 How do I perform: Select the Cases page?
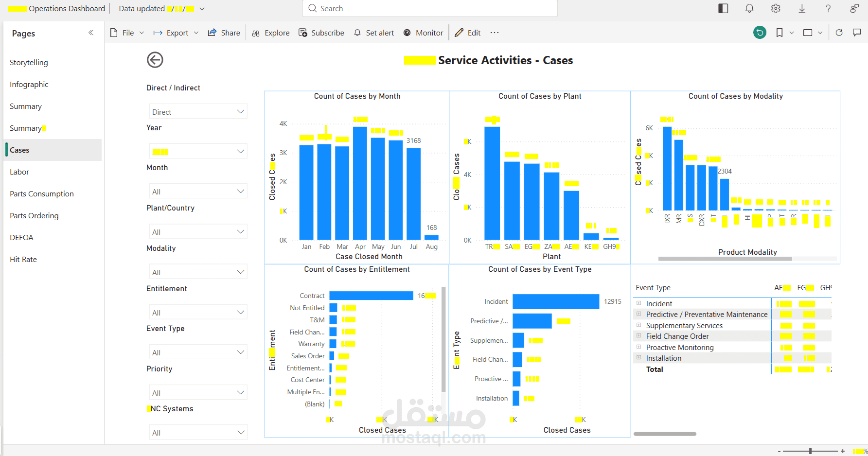click(x=53, y=150)
